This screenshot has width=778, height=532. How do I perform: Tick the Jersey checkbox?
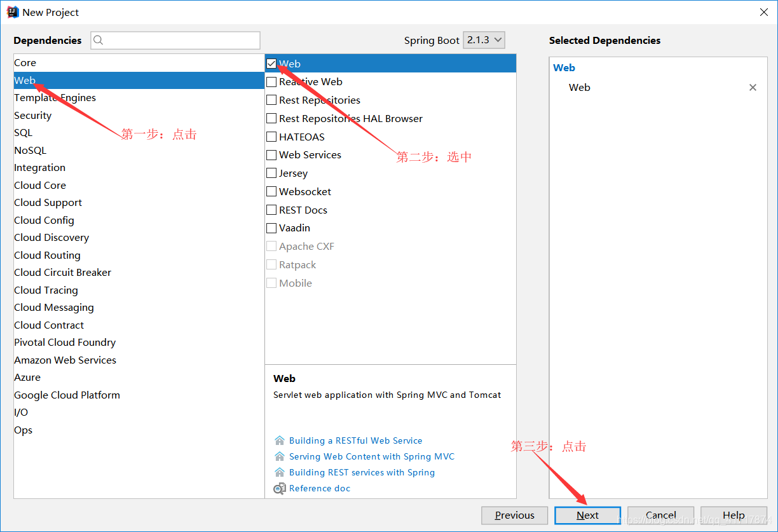271,174
